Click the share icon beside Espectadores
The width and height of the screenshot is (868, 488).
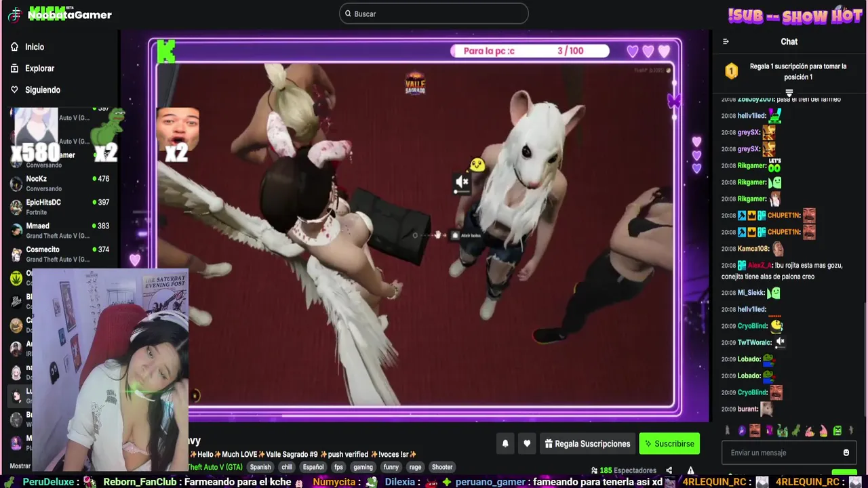point(669,470)
